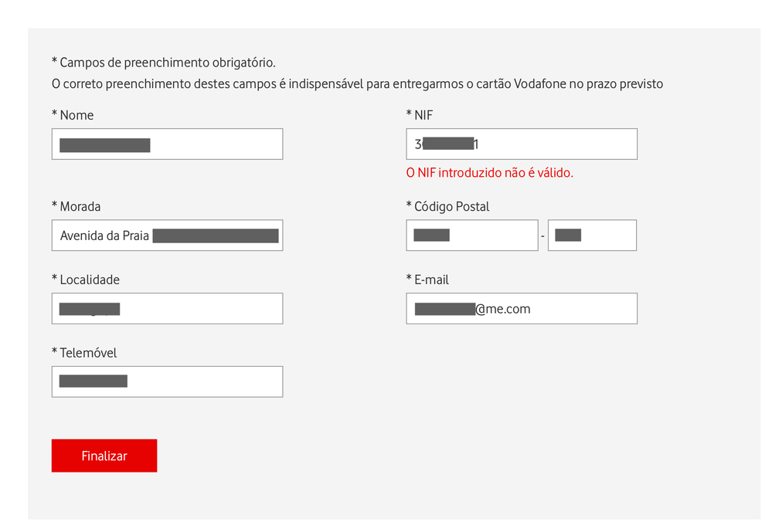Select the E-mail input field
Viewport: 772px width, 532px height.
click(522, 308)
